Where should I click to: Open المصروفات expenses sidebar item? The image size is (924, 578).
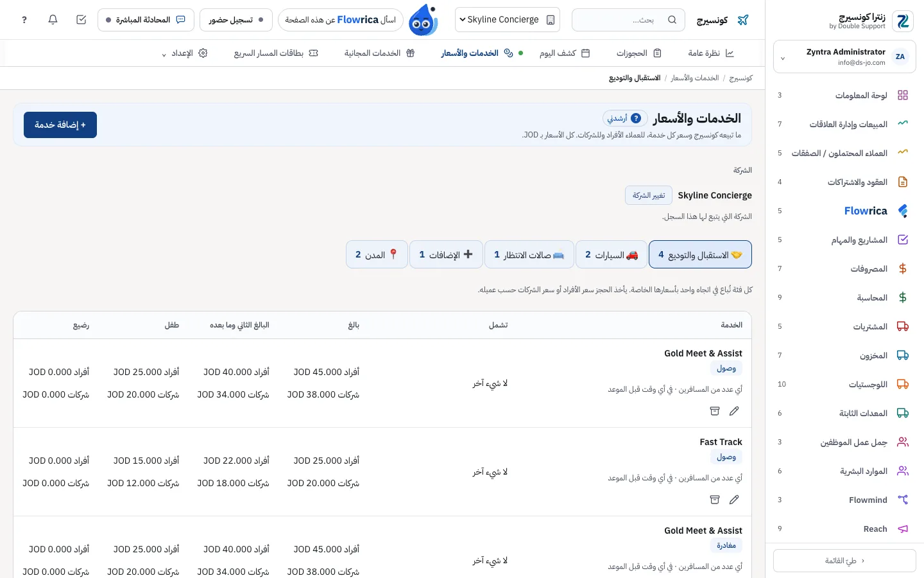click(844, 268)
